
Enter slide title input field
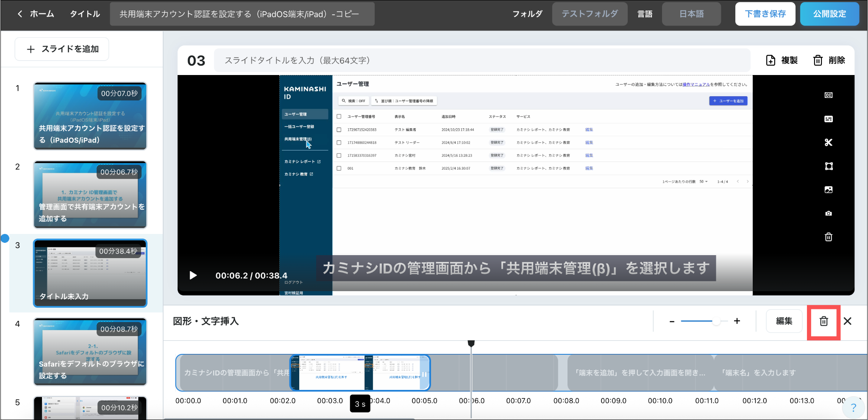click(x=482, y=60)
